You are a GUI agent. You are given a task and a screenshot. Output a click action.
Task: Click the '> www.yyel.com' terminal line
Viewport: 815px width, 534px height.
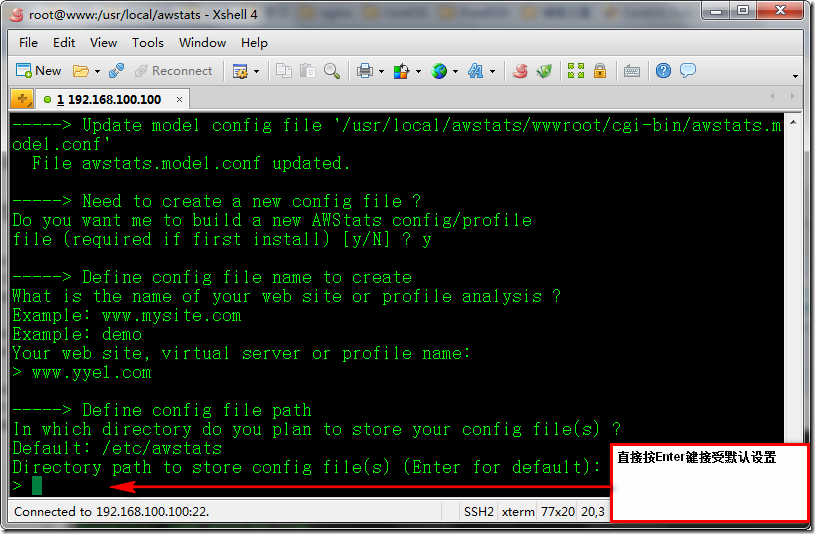click(82, 373)
